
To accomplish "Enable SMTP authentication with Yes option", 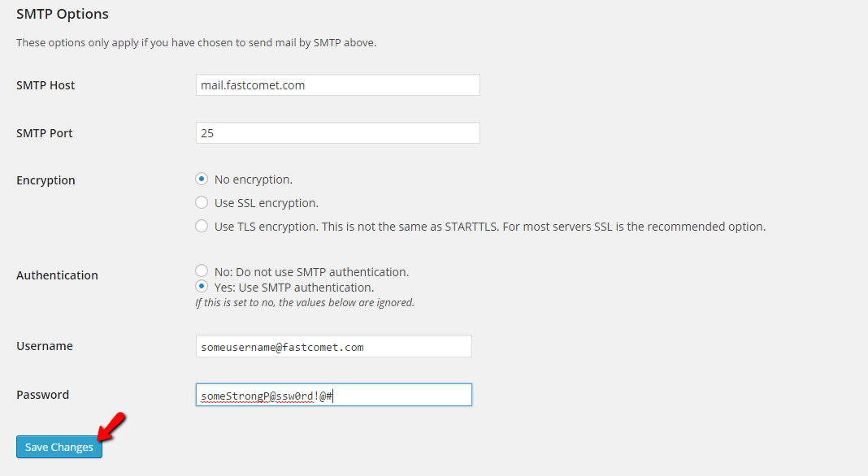I will 201,286.
